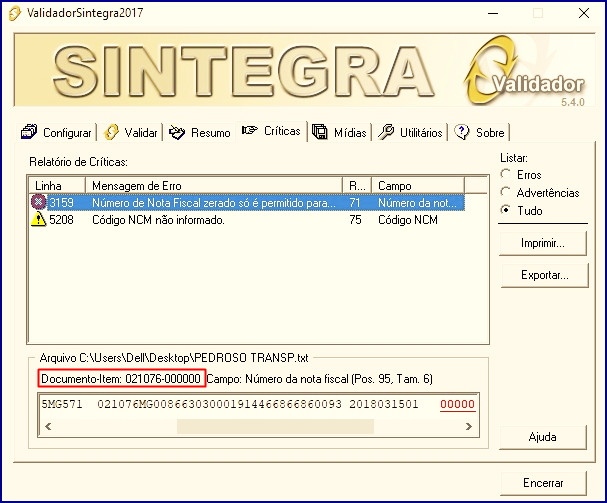
Task: Select the Erros radio button
Action: pyautogui.click(x=505, y=174)
